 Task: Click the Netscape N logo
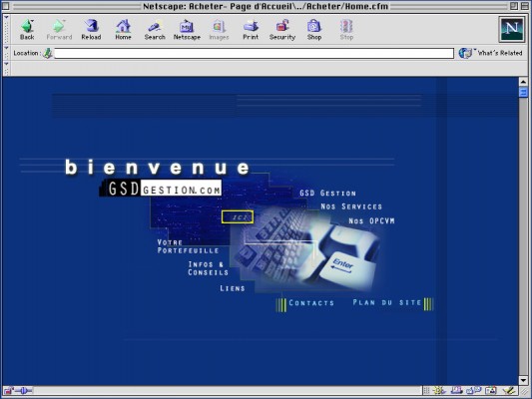[x=511, y=29]
